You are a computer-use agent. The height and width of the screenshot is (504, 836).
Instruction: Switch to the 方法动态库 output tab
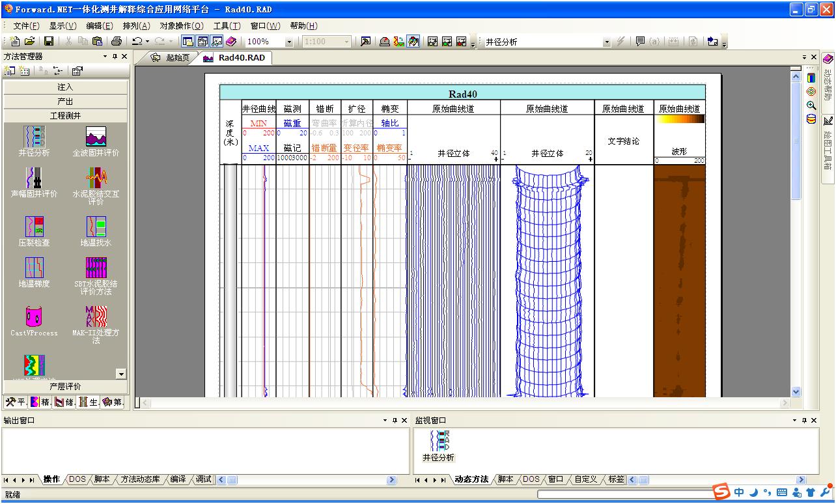pos(140,479)
